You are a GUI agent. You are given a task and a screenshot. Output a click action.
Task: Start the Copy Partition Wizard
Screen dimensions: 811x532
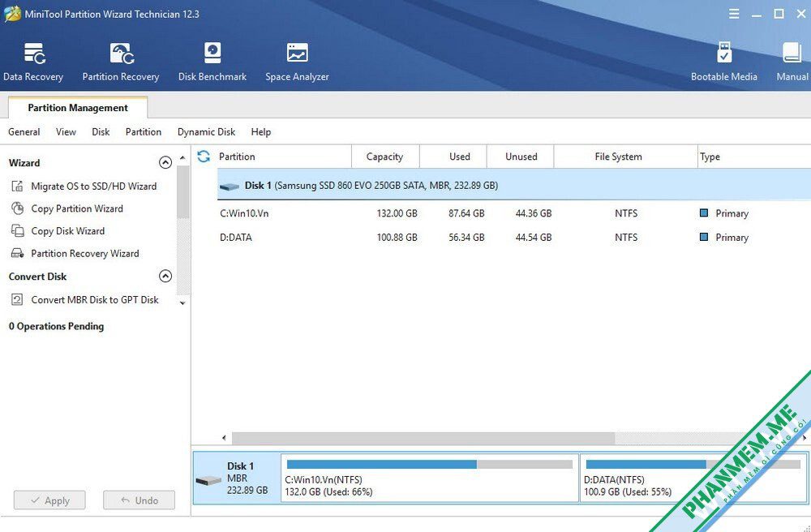coord(77,208)
